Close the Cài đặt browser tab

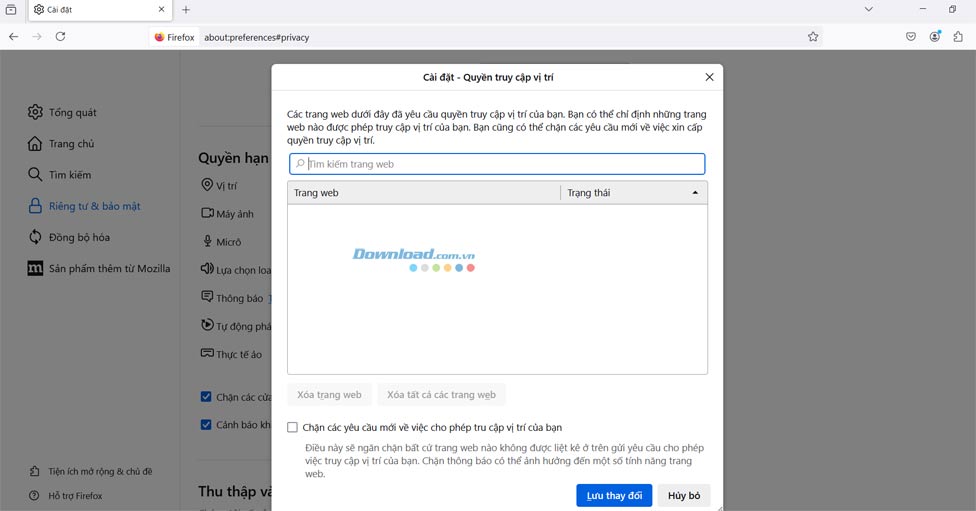[161, 9]
